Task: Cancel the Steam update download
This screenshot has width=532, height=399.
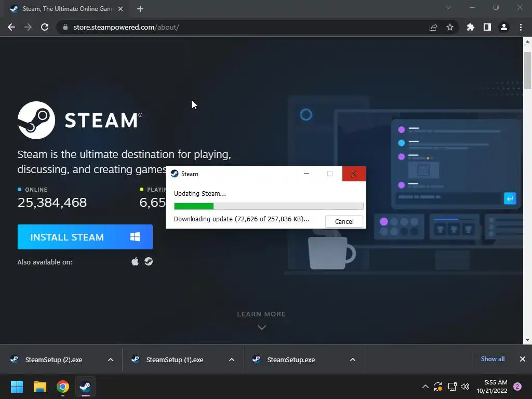Action: [344, 221]
